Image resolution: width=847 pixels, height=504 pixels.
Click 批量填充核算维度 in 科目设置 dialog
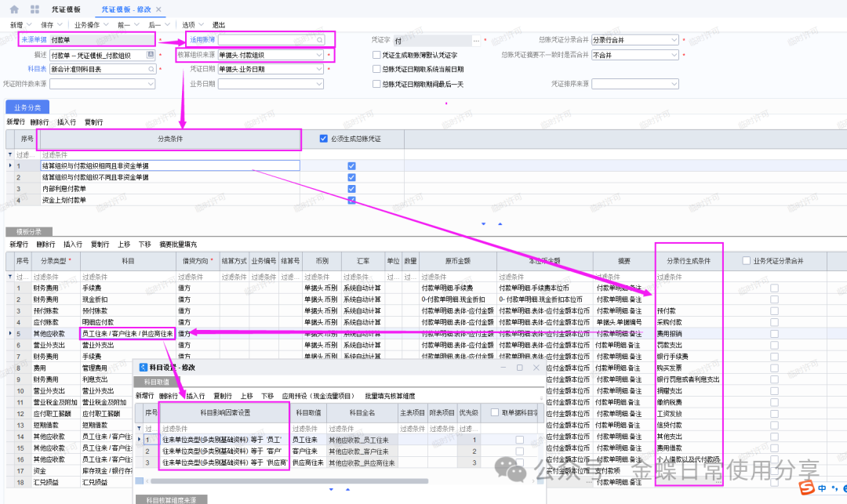click(x=389, y=396)
